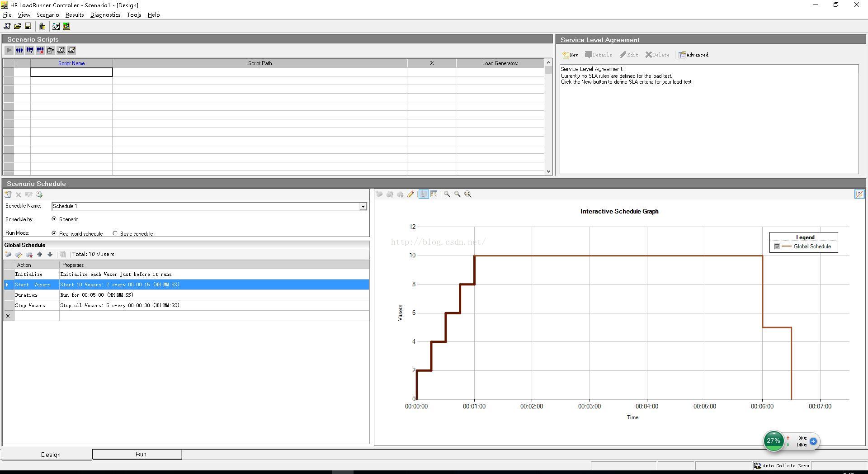Click the Add Group vusers-plus icon
Screen dimensions: 868x474
(30, 50)
